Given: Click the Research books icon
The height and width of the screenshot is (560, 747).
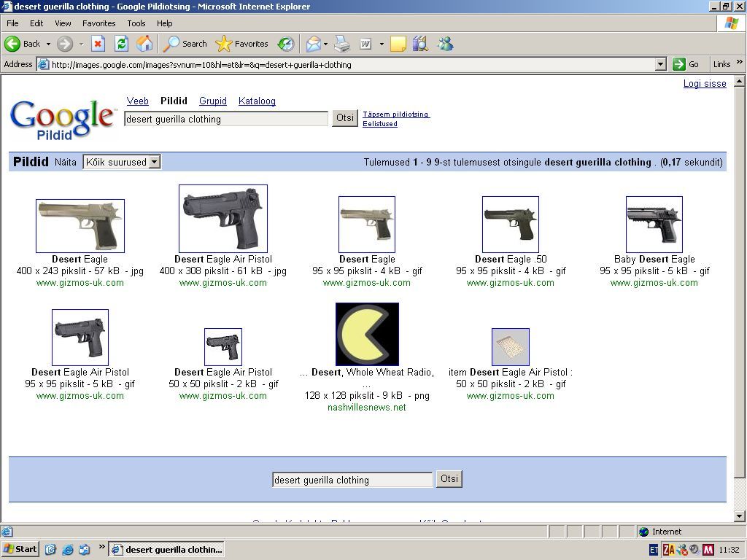Looking at the screenshot, I should [420, 44].
